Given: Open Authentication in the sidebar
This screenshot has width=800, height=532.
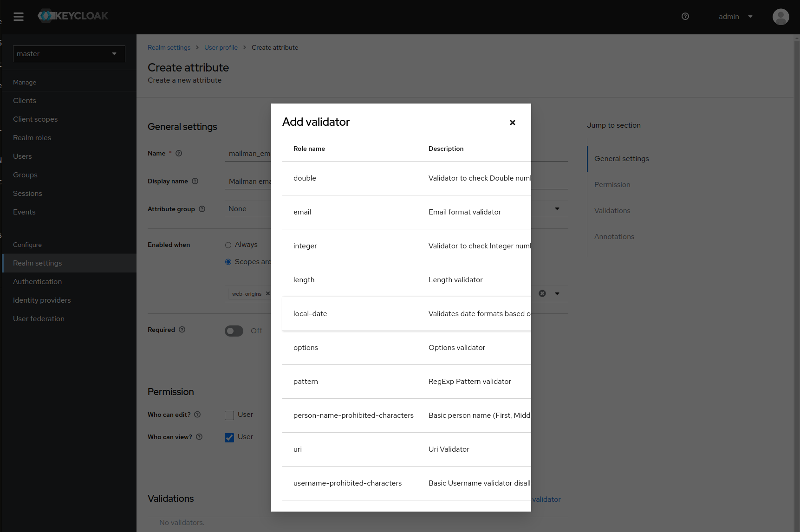Looking at the screenshot, I should point(37,281).
